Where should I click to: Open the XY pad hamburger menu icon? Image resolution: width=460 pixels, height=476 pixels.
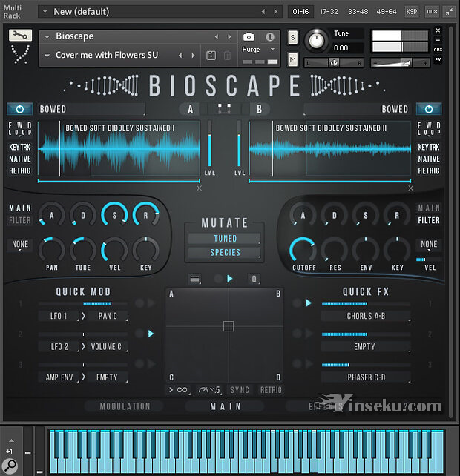click(195, 279)
